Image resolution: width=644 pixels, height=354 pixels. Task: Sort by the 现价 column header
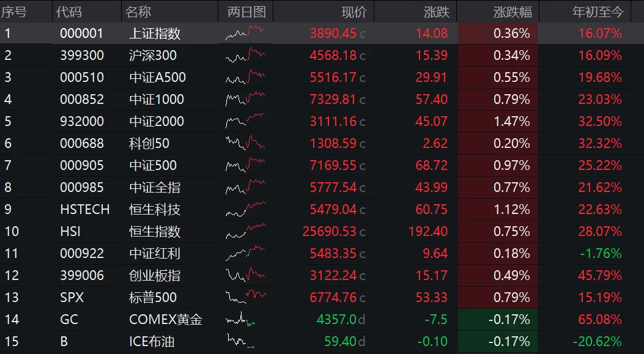click(x=353, y=12)
